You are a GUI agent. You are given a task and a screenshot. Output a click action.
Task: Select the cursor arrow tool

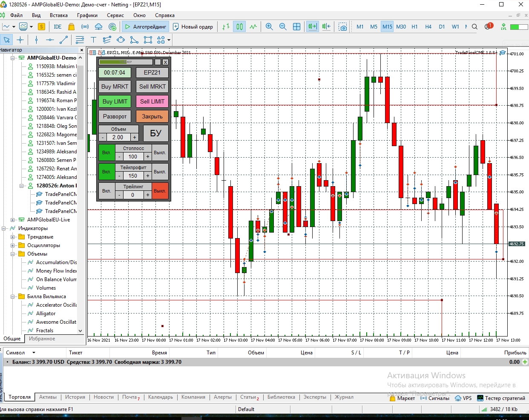pos(6,40)
